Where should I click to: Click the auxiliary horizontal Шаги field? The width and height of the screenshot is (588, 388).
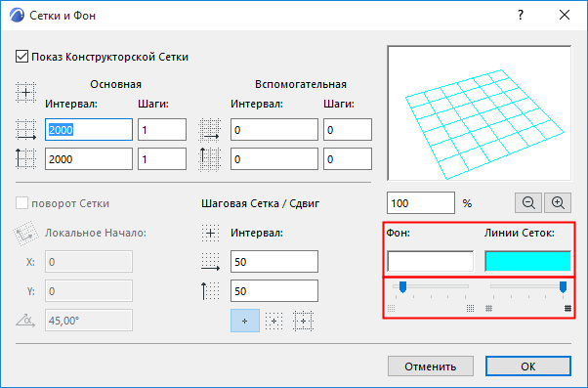point(348,130)
